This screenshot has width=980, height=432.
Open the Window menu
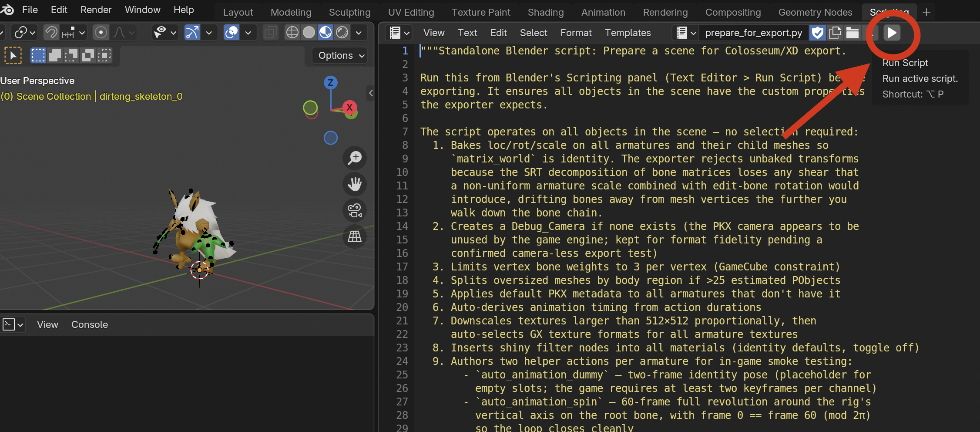click(142, 10)
